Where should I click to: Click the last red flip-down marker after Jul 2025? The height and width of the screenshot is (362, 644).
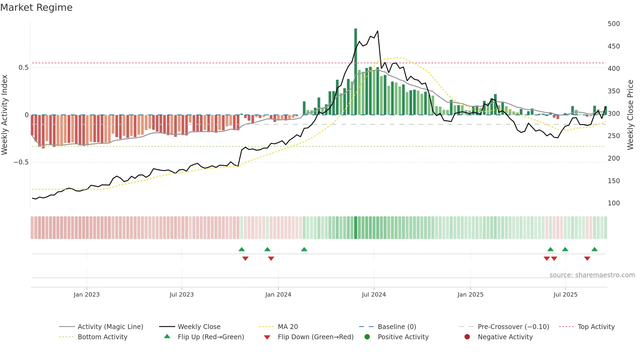pos(587,258)
